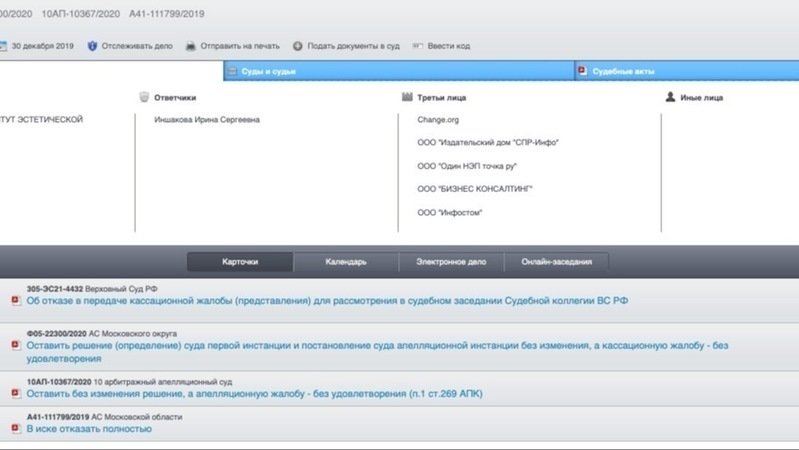Click third party Change.org
Screen dimensions: 799x450
coord(437,120)
